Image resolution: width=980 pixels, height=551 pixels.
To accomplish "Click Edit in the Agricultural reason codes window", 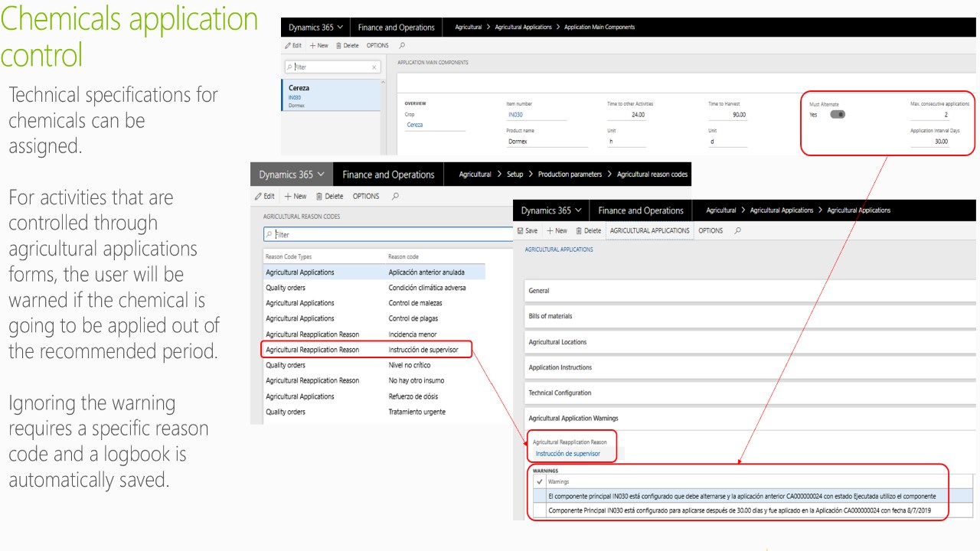I will (x=264, y=197).
